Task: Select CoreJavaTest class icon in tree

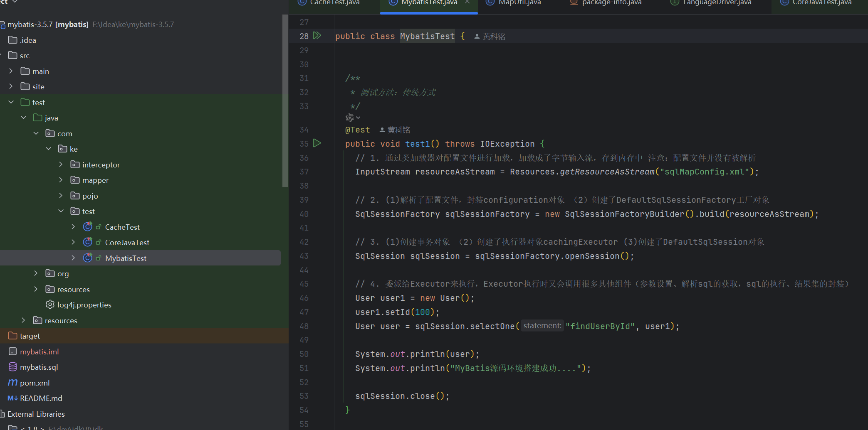Action: (87, 242)
